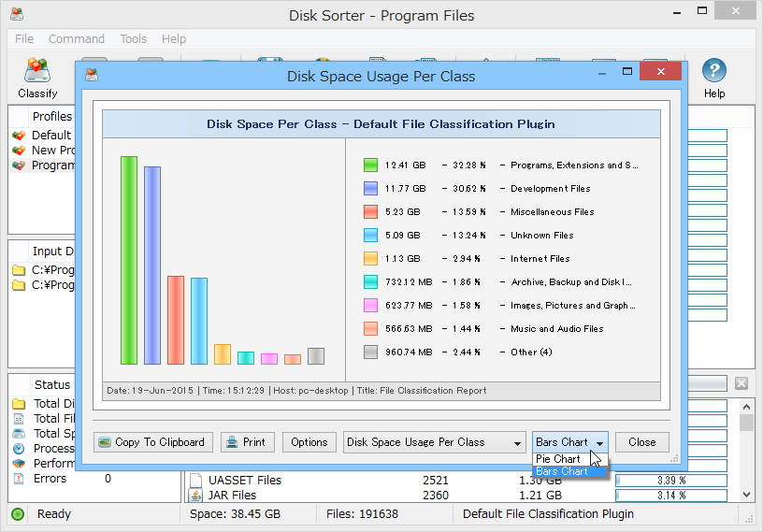Click the red Miscellaneous bar in chart
This screenshot has height=532, width=763.
pos(176,321)
